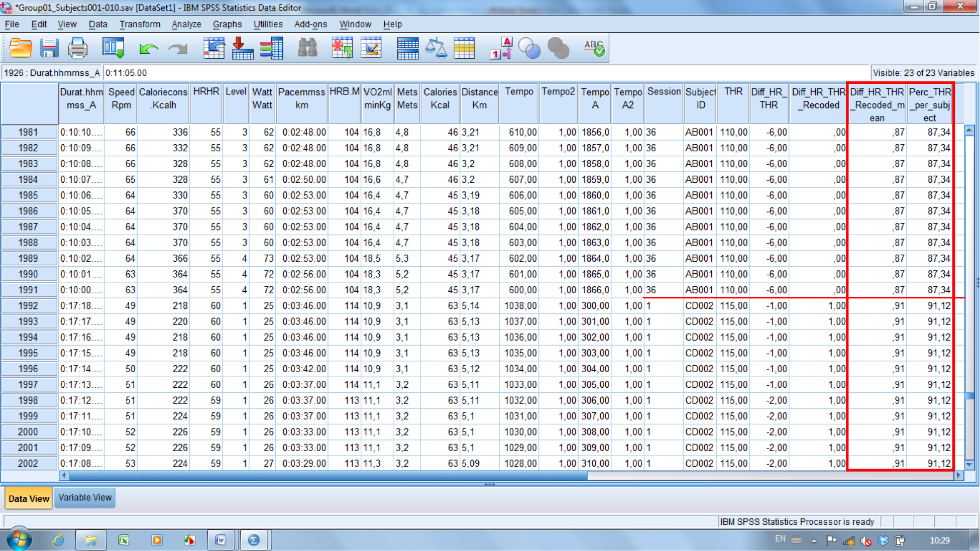The image size is (980, 551).
Task: Select the Data View tab
Action: 29,499
